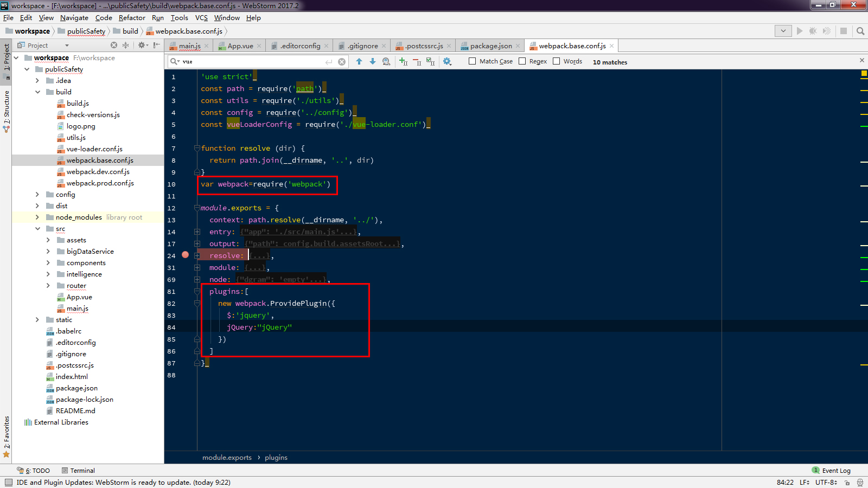Screen dimensions: 868x488
Task: Open the Structure tool window
Action: (7, 111)
